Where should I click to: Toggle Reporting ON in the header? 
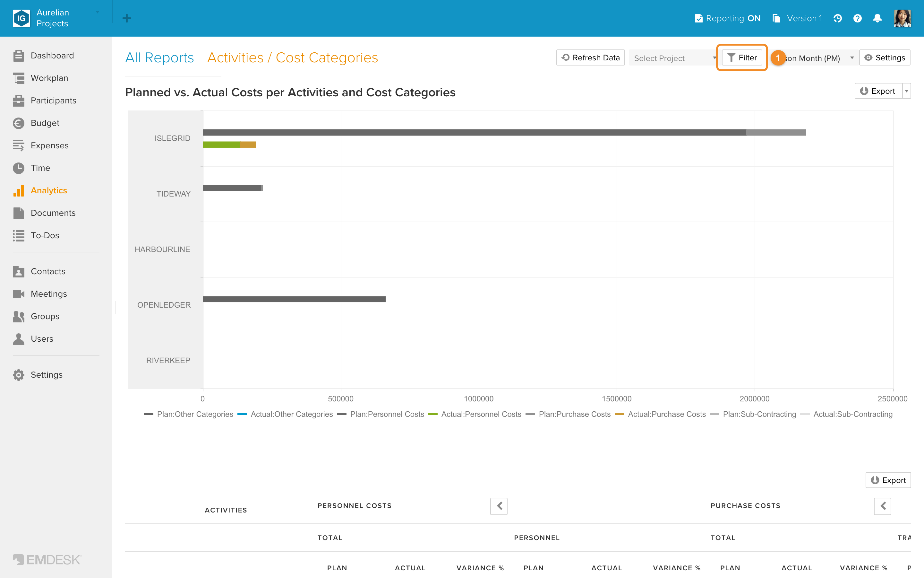click(x=728, y=18)
